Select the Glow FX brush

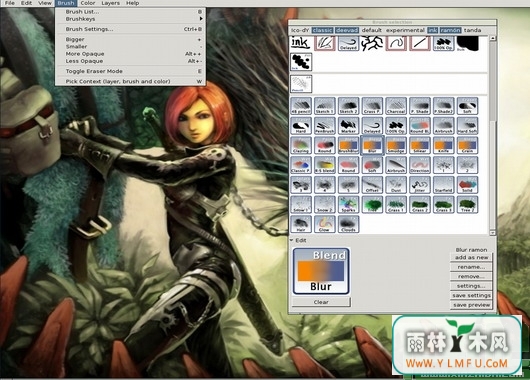point(324,224)
